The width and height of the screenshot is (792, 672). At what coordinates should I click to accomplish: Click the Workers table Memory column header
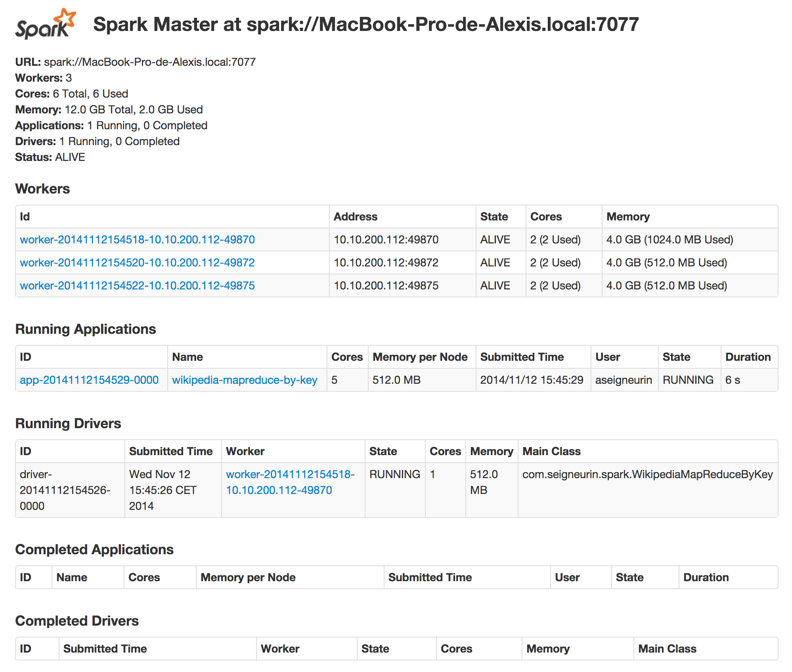(628, 216)
